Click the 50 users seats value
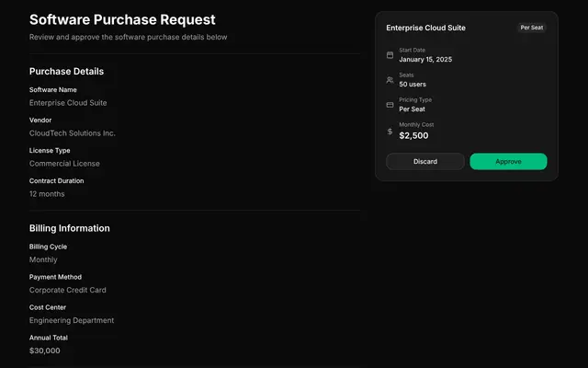Image resolution: width=588 pixels, height=368 pixels. click(413, 85)
